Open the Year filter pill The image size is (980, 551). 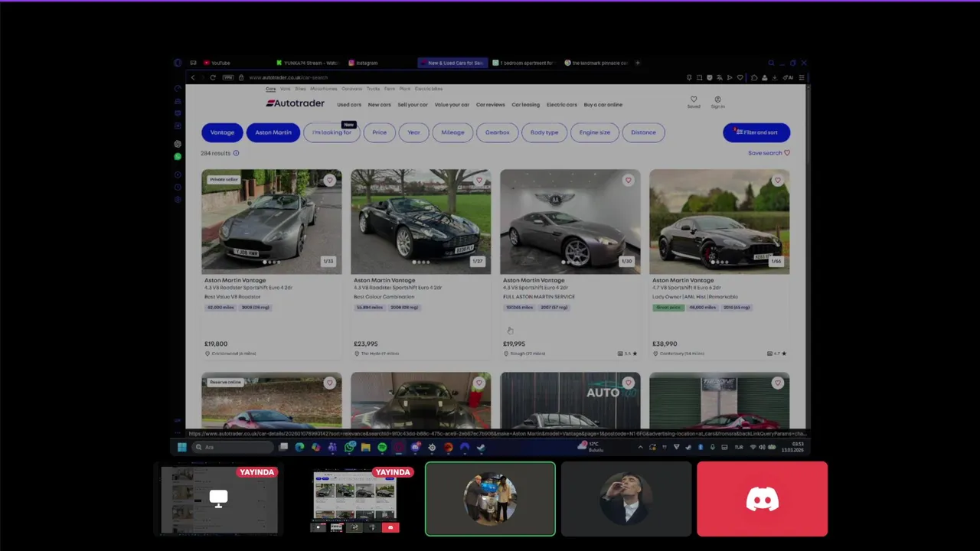click(413, 132)
